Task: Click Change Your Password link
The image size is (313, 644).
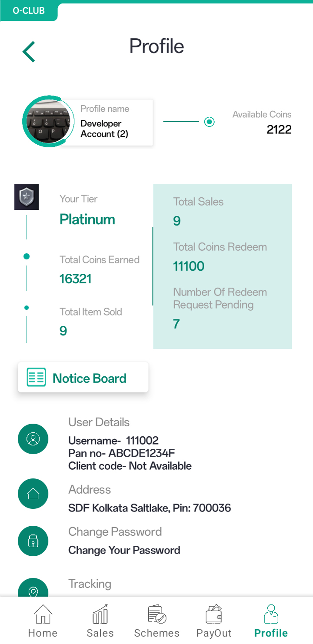Action: (124, 550)
